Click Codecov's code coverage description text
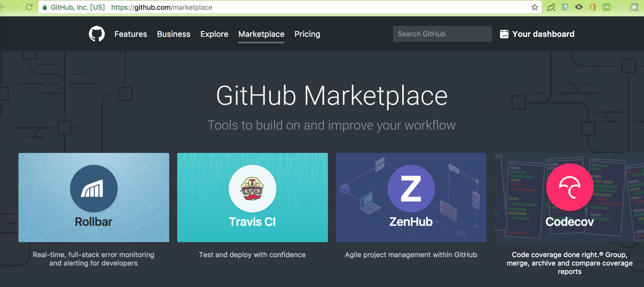 570,263
